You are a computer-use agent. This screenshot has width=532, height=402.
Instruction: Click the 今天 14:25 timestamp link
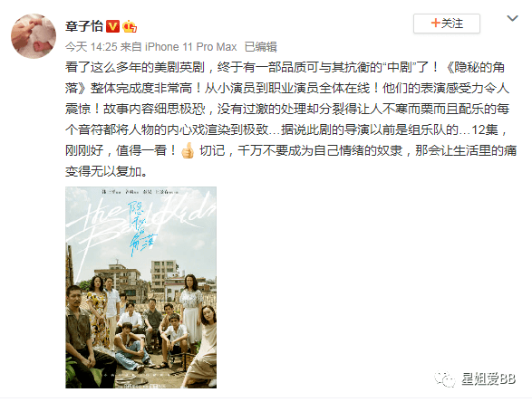click(x=91, y=47)
